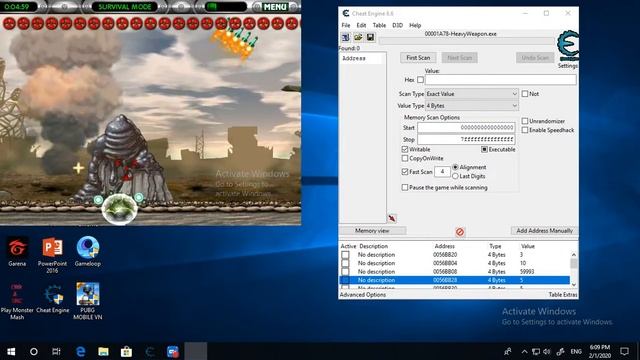Click Add Address Manually button

pyautogui.click(x=544, y=231)
